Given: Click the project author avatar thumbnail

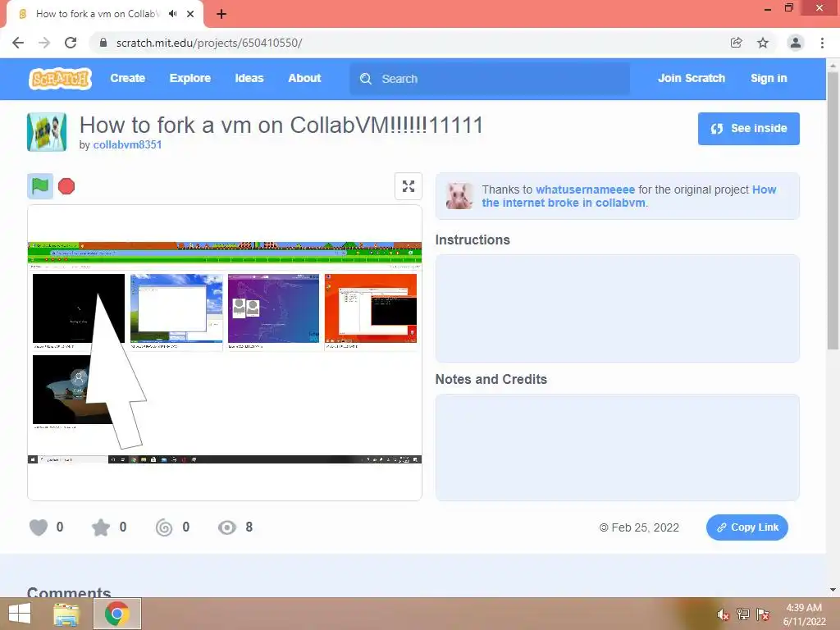Looking at the screenshot, I should tap(47, 132).
